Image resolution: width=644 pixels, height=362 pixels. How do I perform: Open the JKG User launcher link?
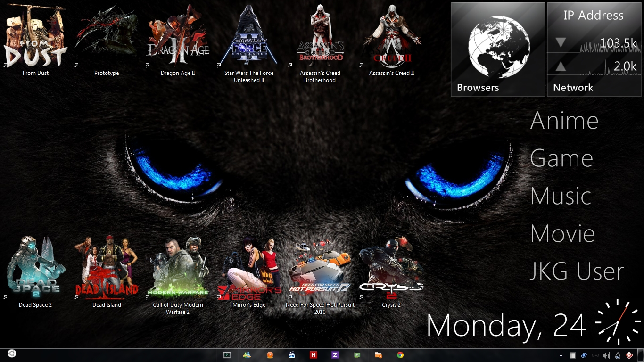577,271
